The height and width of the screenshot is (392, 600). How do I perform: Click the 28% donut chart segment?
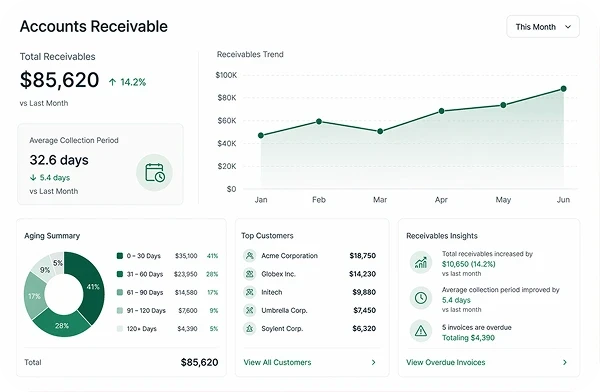pyautogui.click(x=62, y=325)
